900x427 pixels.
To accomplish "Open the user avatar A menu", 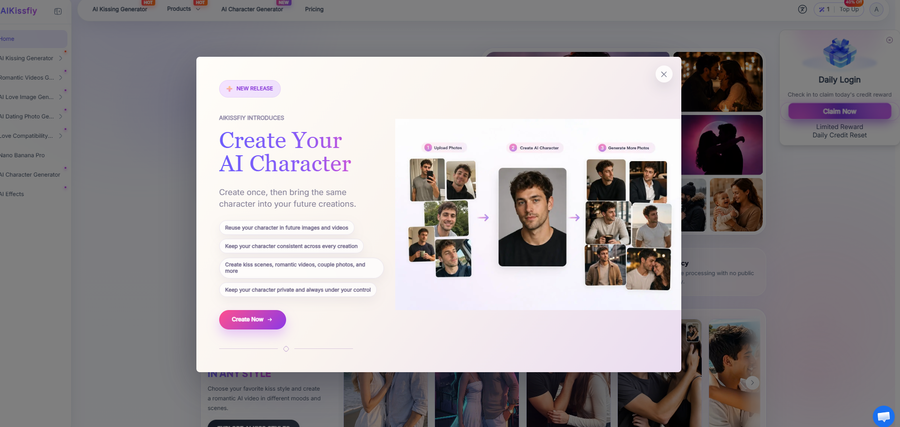I will point(876,9).
